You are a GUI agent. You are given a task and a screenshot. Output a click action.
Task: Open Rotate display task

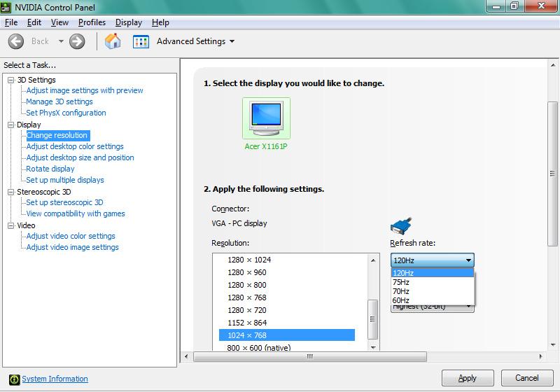pos(50,169)
